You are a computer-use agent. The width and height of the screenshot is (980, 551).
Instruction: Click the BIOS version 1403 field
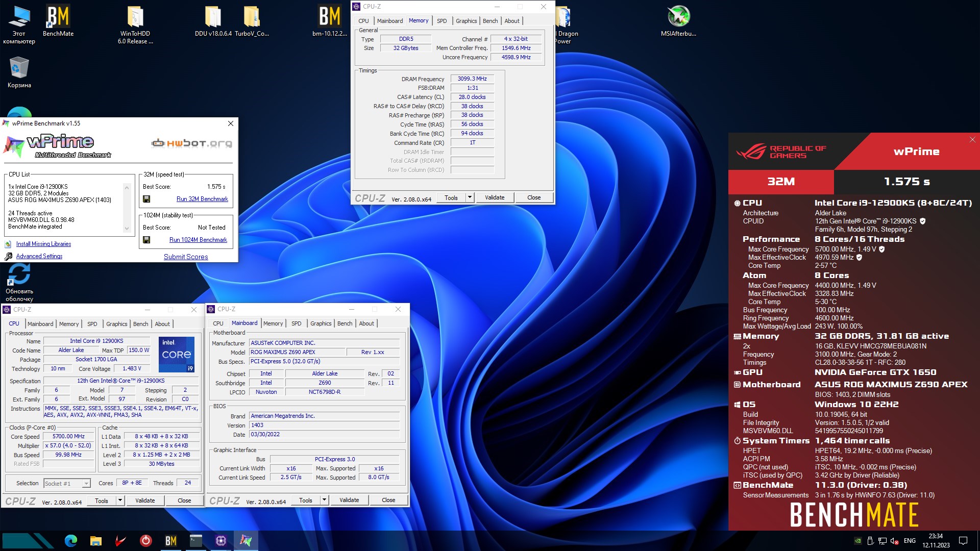[x=324, y=425]
